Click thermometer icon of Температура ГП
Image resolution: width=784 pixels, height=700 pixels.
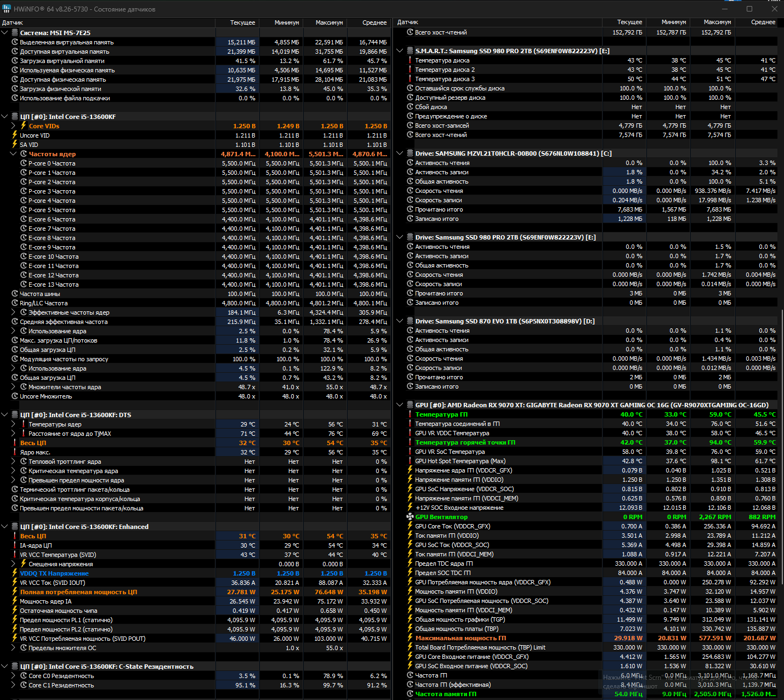[410, 414]
